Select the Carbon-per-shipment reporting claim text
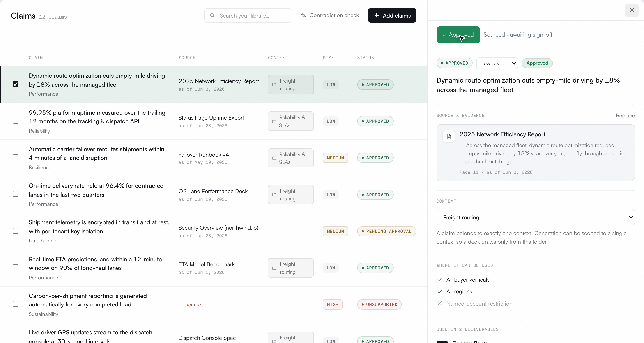Screen dimensions: 644x343 coord(87,300)
